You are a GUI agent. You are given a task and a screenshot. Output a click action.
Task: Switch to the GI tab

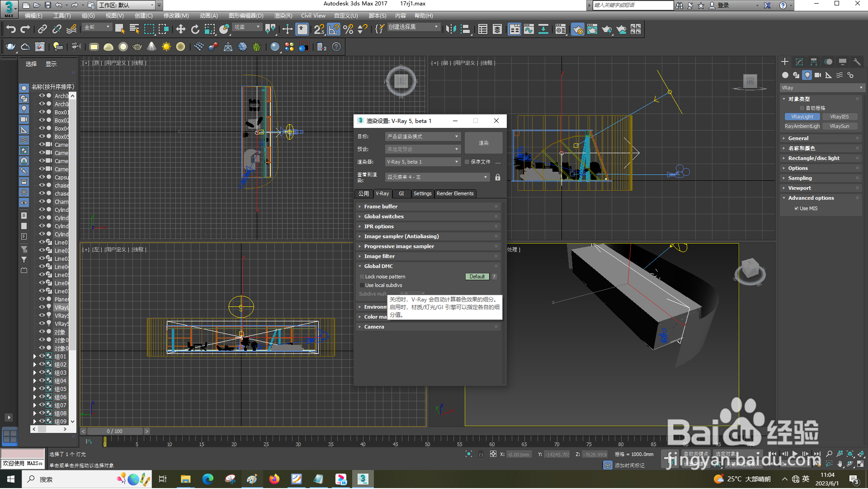(401, 193)
